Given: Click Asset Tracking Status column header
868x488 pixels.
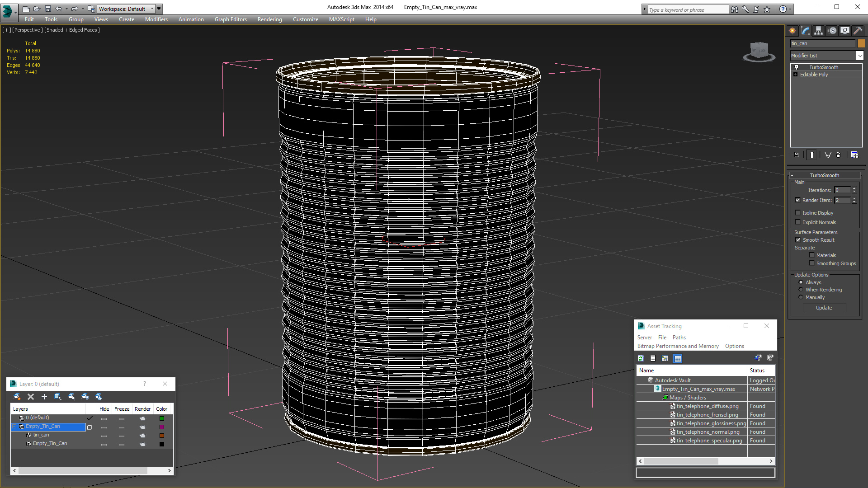Looking at the screenshot, I should pos(761,371).
